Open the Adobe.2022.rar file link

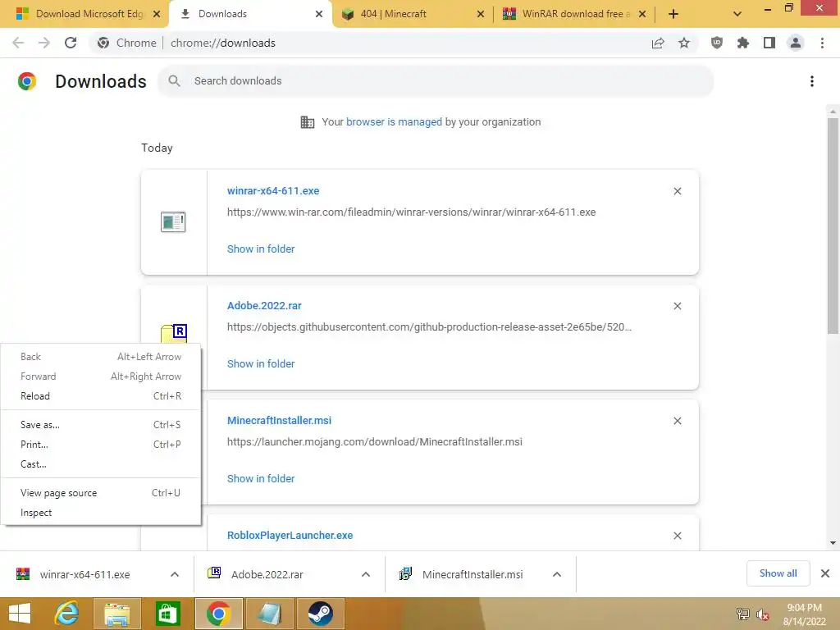pyautogui.click(x=264, y=305)
